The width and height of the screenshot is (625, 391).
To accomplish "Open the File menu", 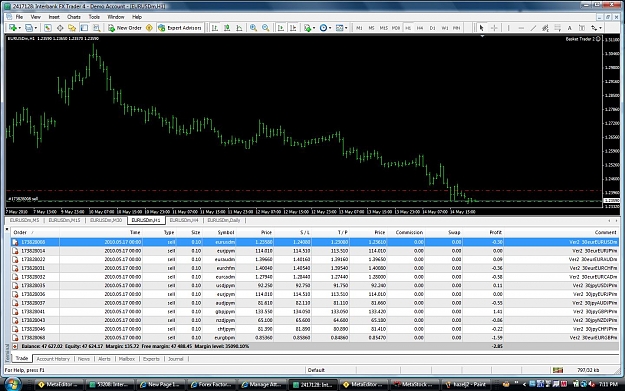I will (19, 17).
